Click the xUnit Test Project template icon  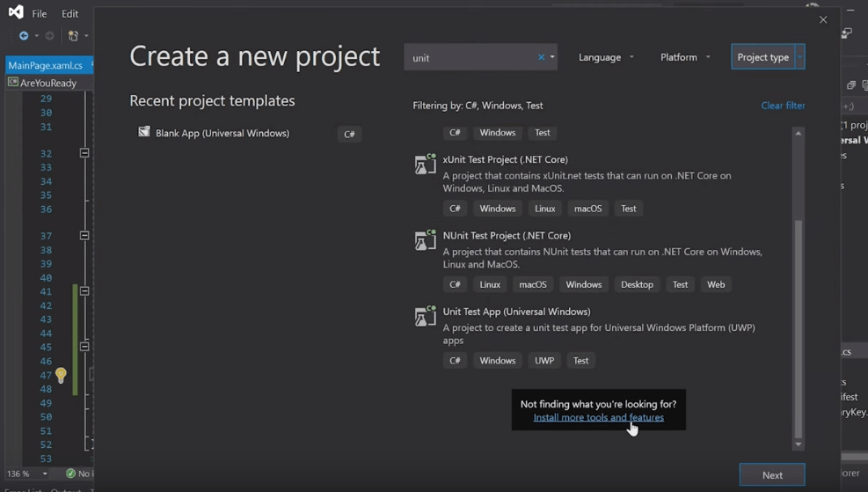(x=425, y=164)
